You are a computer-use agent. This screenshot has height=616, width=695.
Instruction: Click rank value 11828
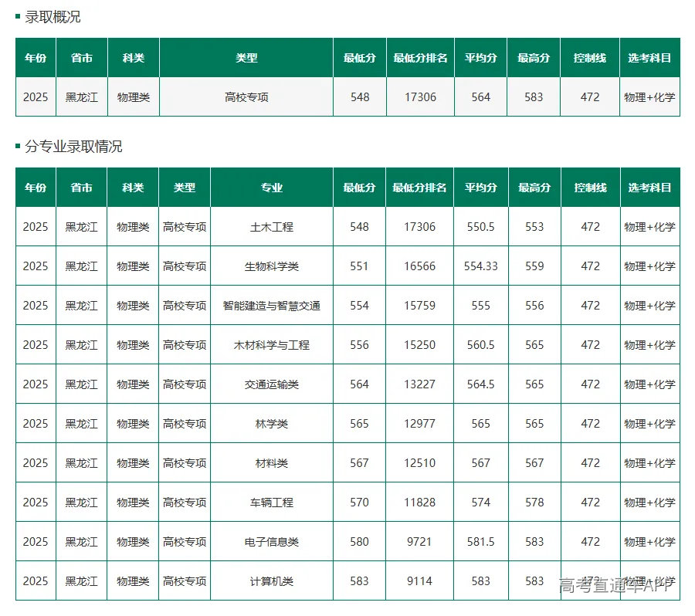[x=419, y=503]
